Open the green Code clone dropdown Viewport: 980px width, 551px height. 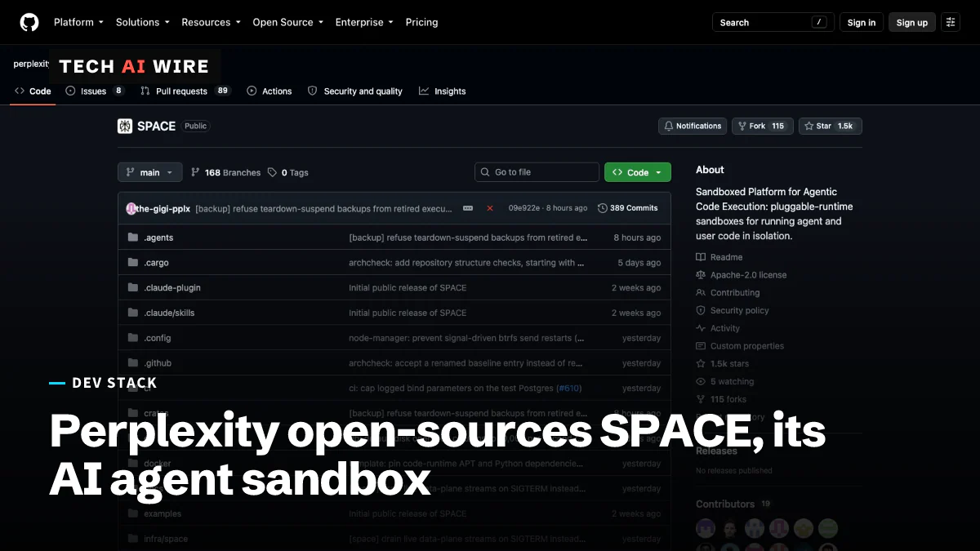[x=638, y=172]
